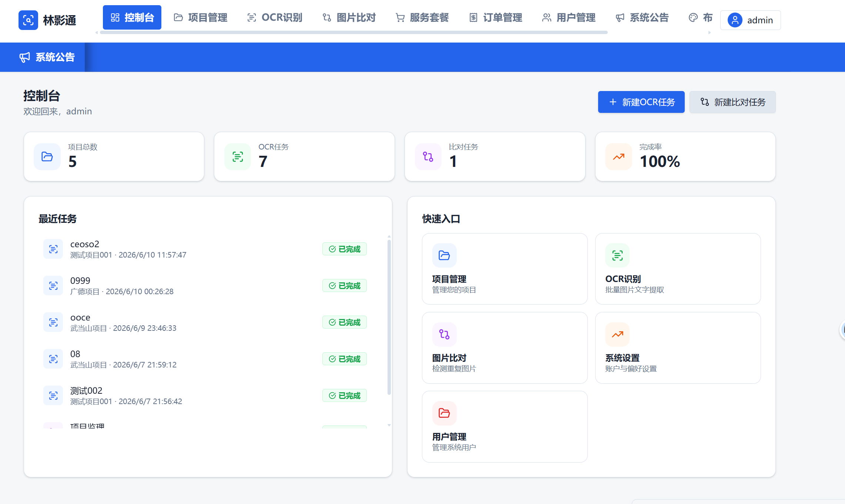Click the blue folder icon in 项目管理 card
Image resolution: width=845 pixels, height=504 pixels.
pos(444,255)
